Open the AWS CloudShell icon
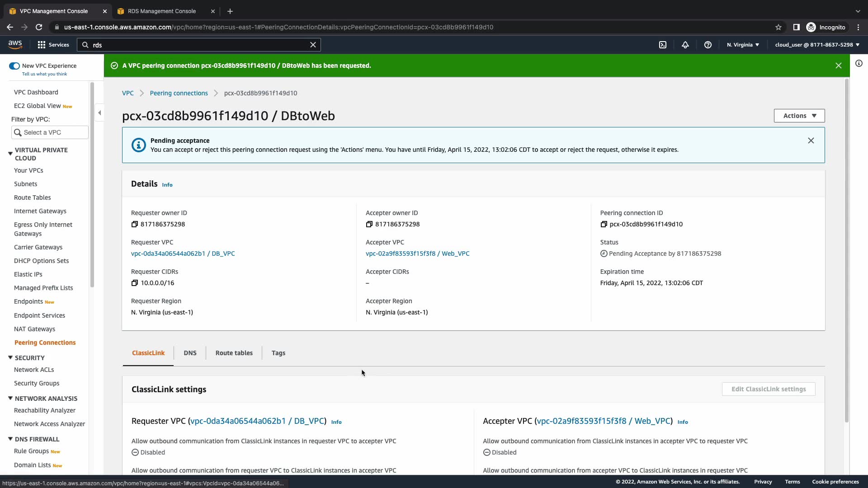Screen dimensions: 868x488 coord(663,45)
